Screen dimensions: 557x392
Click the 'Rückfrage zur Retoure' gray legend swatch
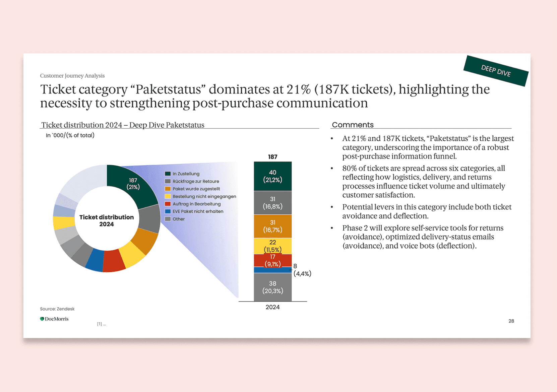[x=168, y=181]
